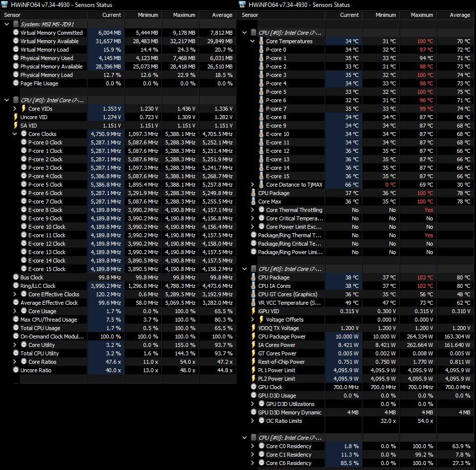Expand the Core Utility row
This screenshot has width=476, height=470.
click(14, 344)
